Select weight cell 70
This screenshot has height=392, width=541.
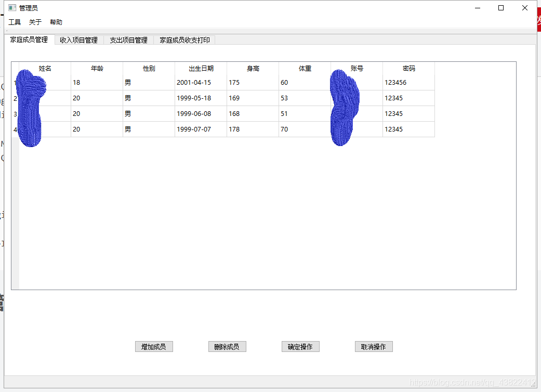coord(305,129)
